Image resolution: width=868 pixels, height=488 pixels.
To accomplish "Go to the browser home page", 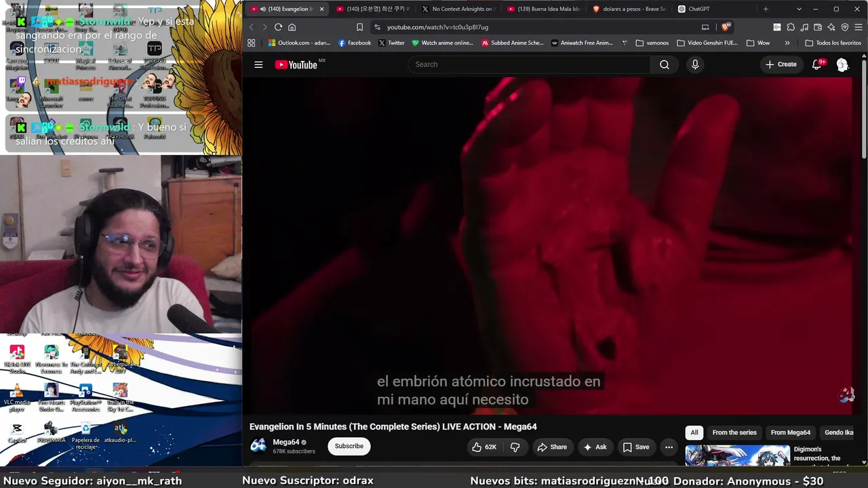I will (292, 27).
